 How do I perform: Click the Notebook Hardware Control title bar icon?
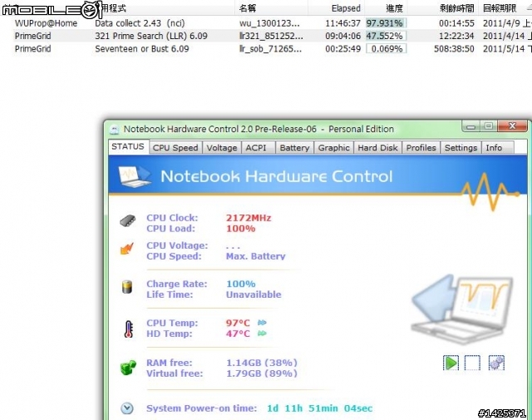pyautogui.click(x=115, y=130)
